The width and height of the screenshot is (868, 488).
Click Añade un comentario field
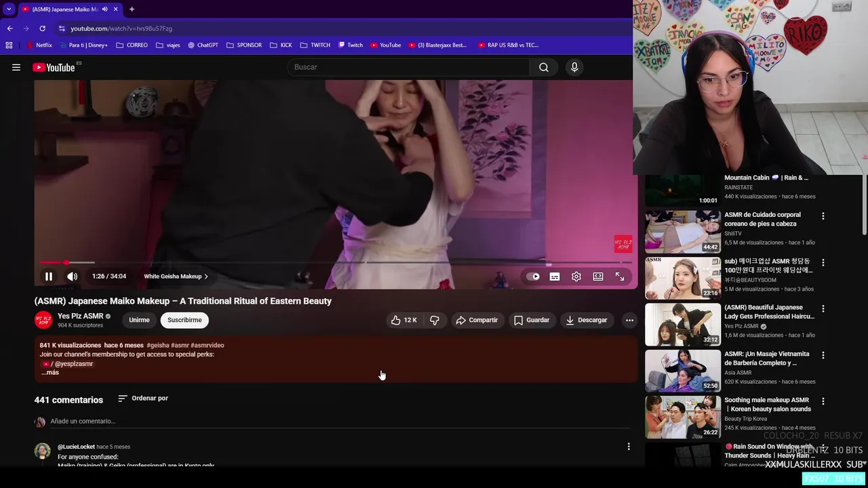click(339, 422)
